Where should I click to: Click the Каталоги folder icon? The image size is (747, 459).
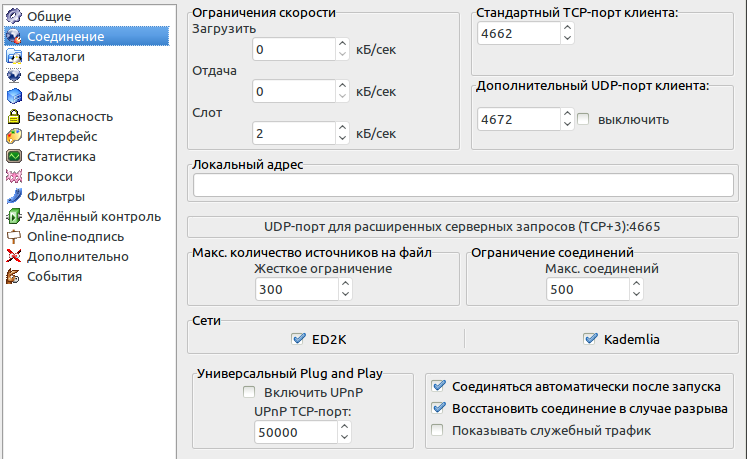click(x=14, y=56)
